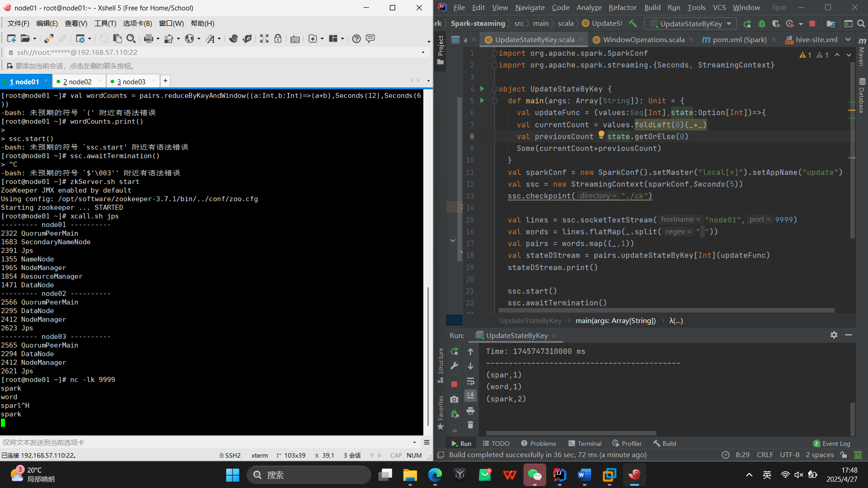Open Xshell Help question mark icon
Viewport: 868px width, 488px height.
coord(357,39)
